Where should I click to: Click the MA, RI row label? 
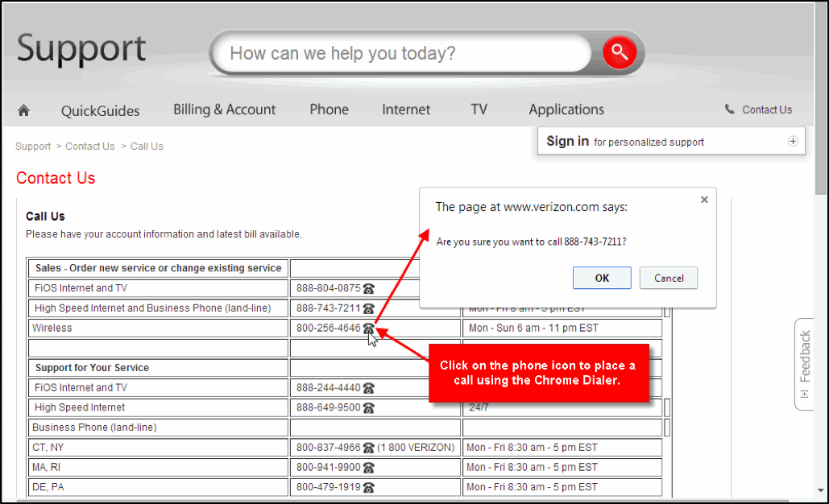[x=47, y=468]
